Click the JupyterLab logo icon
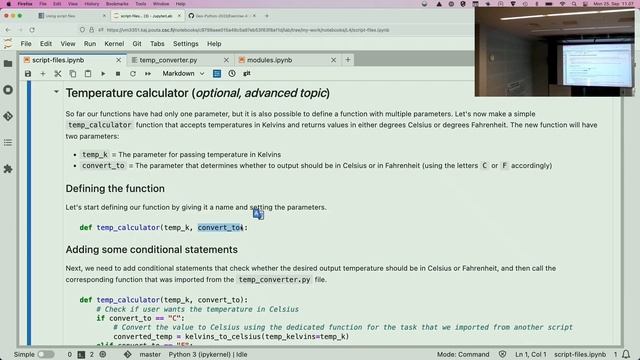Viewport: 640px width, 360px height. point(8,44)
